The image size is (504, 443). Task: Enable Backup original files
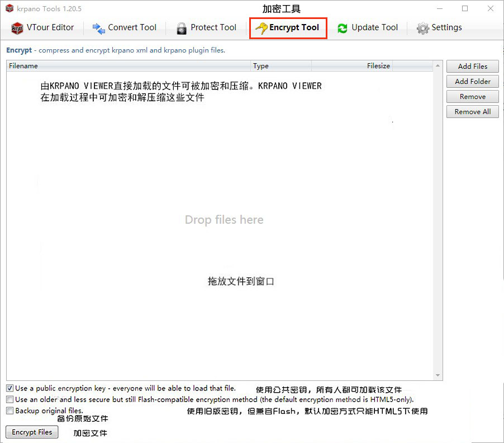8,408
